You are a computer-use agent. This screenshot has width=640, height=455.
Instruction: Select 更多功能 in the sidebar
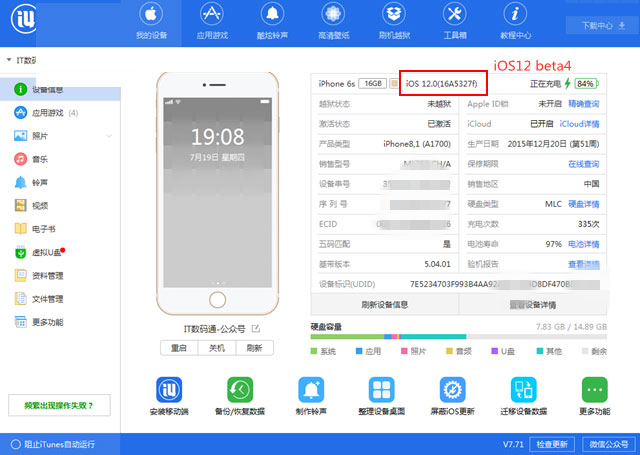click(60, 322)
